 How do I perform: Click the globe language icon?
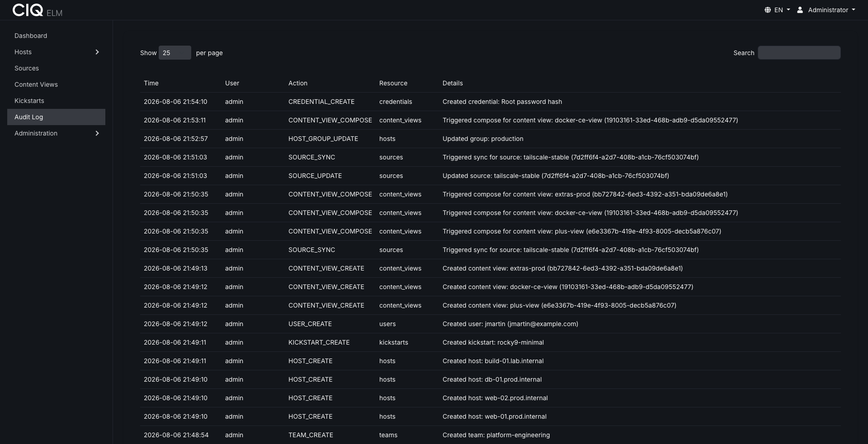point(768,10)
